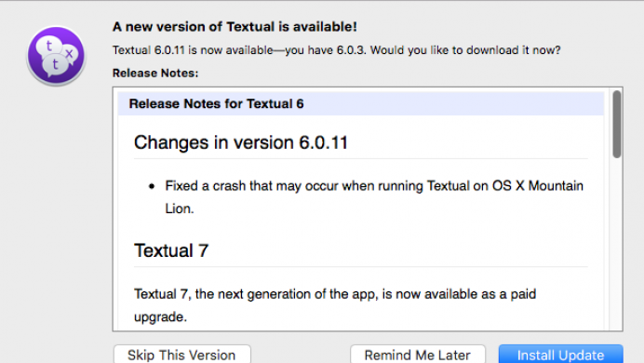Click the 'Changes in version 6.0.11' heading
The height and width of the screenshot is (363, 644).
[241, 142]
